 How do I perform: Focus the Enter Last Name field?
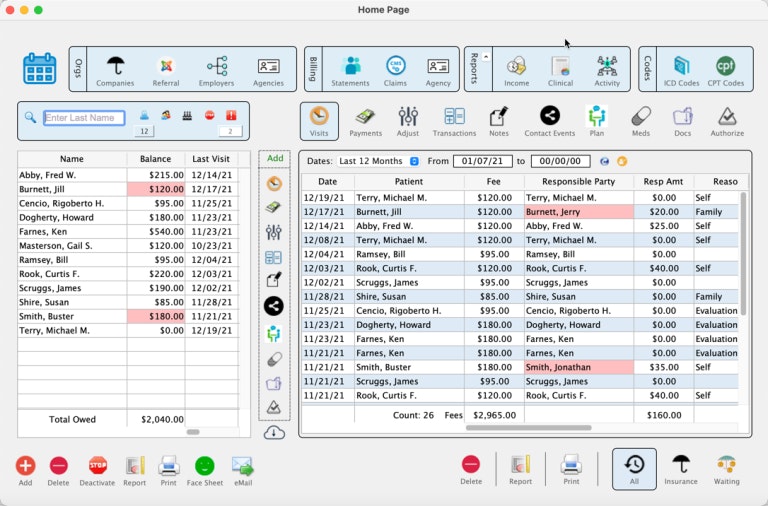pyautogui.click(x=84, y=118)
